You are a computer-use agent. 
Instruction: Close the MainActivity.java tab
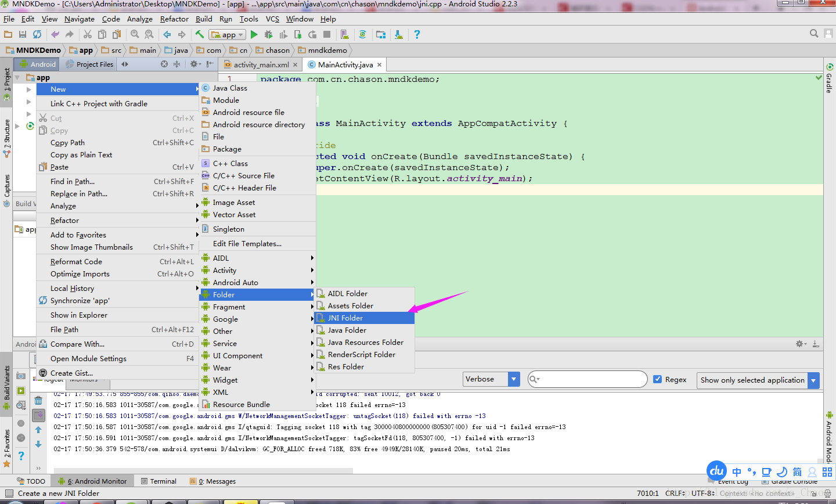(380, 64)
